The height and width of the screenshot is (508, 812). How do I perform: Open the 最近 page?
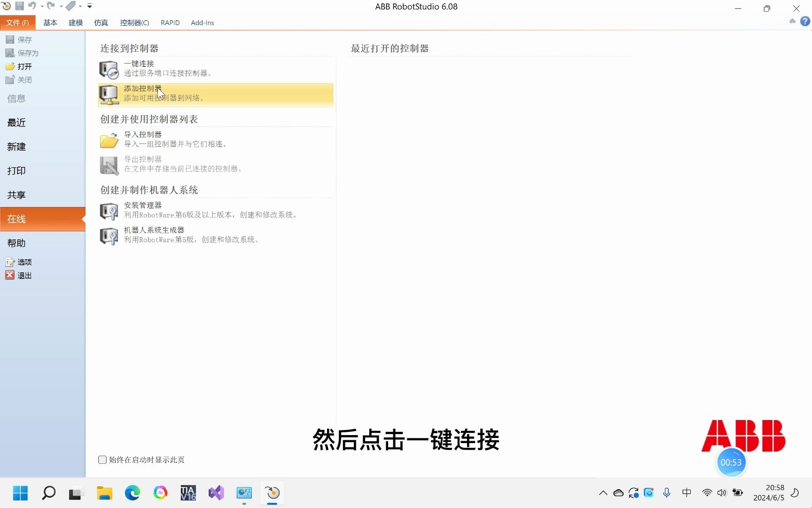[x=16, y=122]
